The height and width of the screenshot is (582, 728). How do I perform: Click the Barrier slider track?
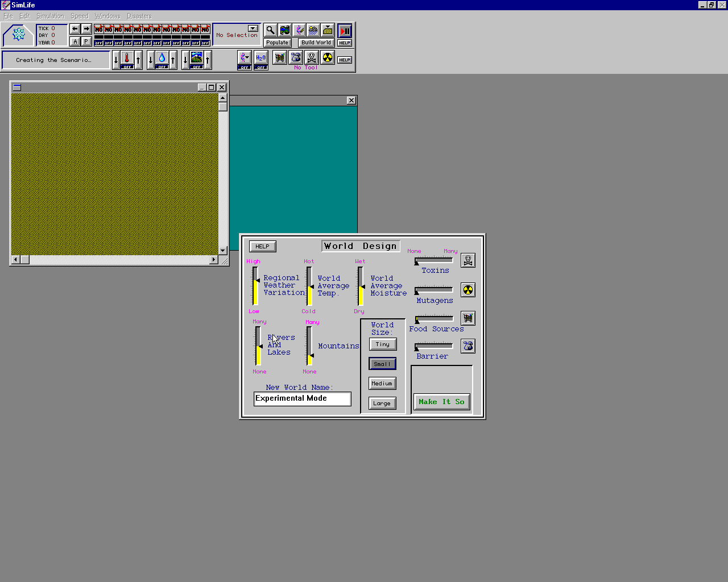[434, 346]
